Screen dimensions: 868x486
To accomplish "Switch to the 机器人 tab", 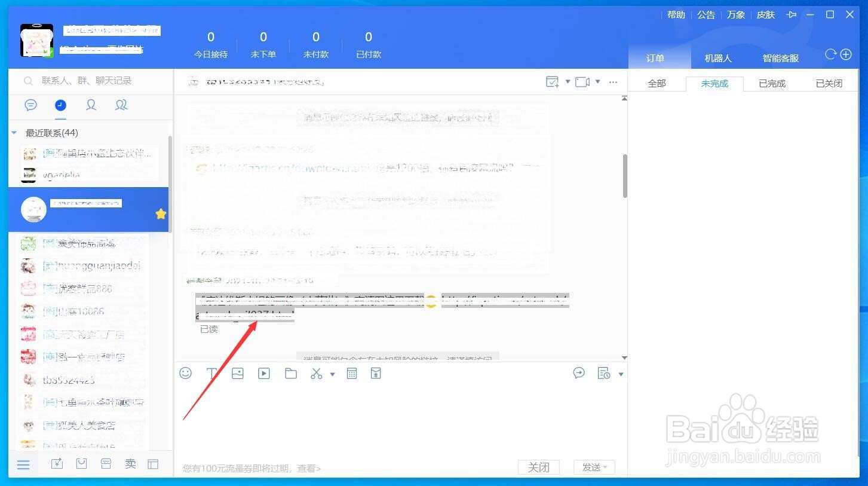I will (x=718, y=58).
